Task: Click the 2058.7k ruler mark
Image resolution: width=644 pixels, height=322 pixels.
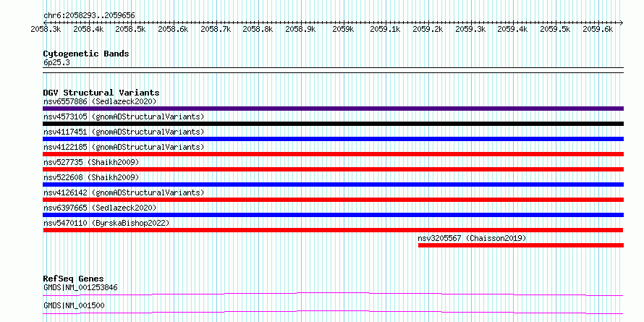Action: (216, 29)
